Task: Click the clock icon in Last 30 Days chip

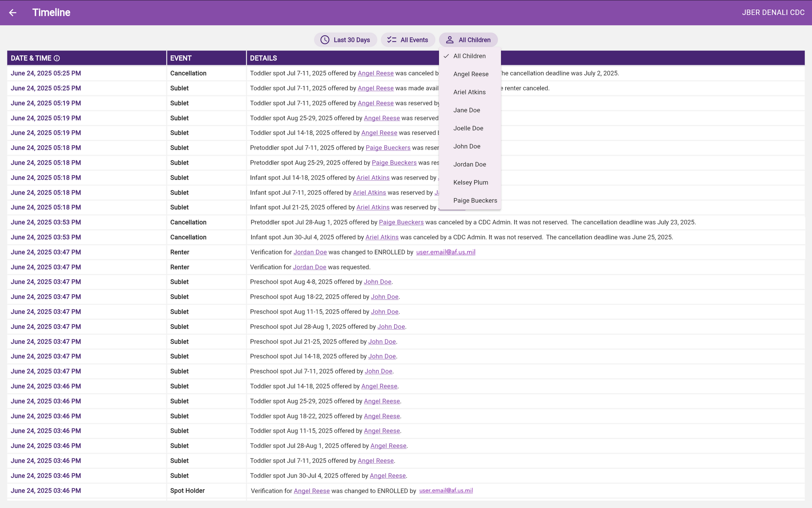Action: (325, 40)
